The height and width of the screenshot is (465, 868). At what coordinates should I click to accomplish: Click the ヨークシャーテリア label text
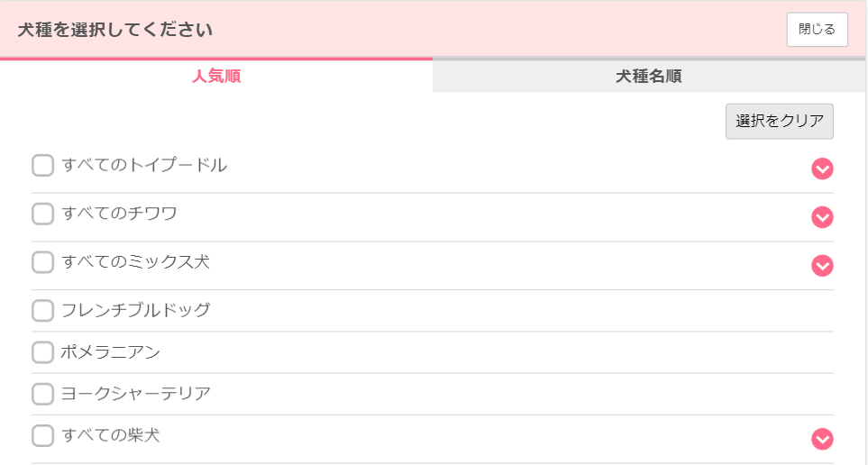[135, 394]
